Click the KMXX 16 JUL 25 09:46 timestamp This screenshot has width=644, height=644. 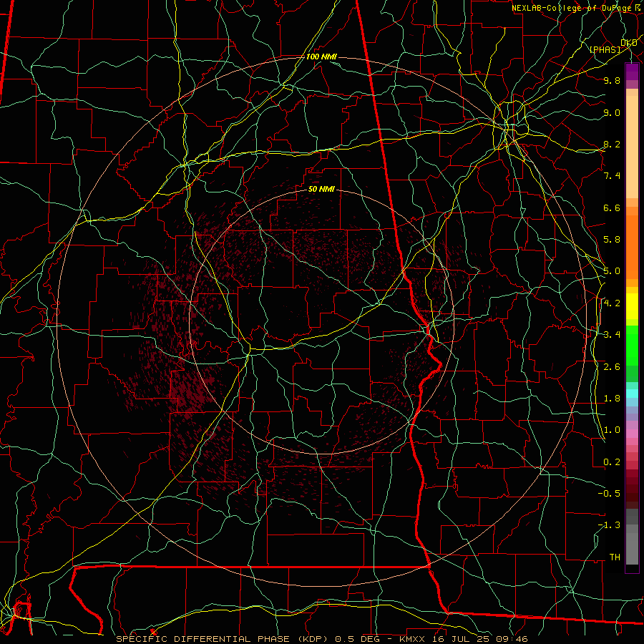[x=464, y=639]
